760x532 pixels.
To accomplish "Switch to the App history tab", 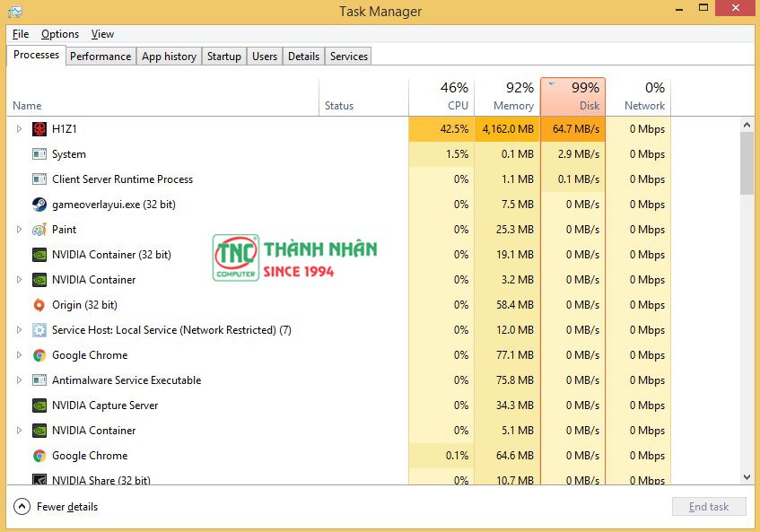I will [x=170, y=57].
